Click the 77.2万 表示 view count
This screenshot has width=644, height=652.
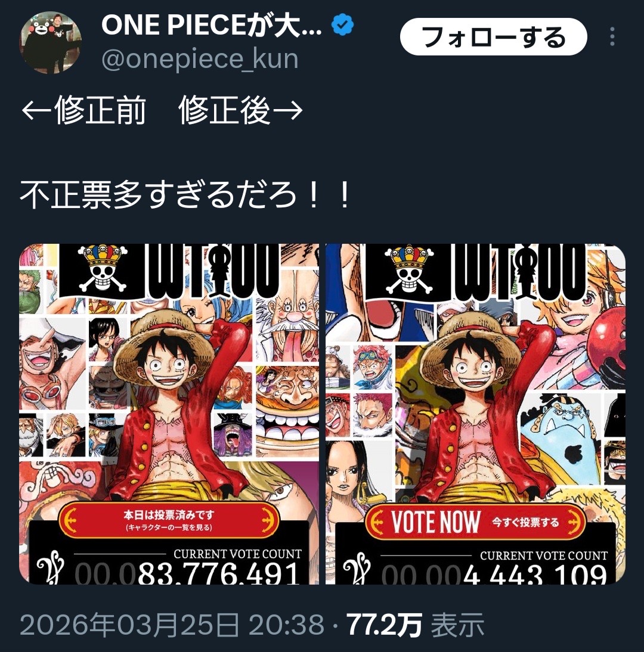pos(416,624)
